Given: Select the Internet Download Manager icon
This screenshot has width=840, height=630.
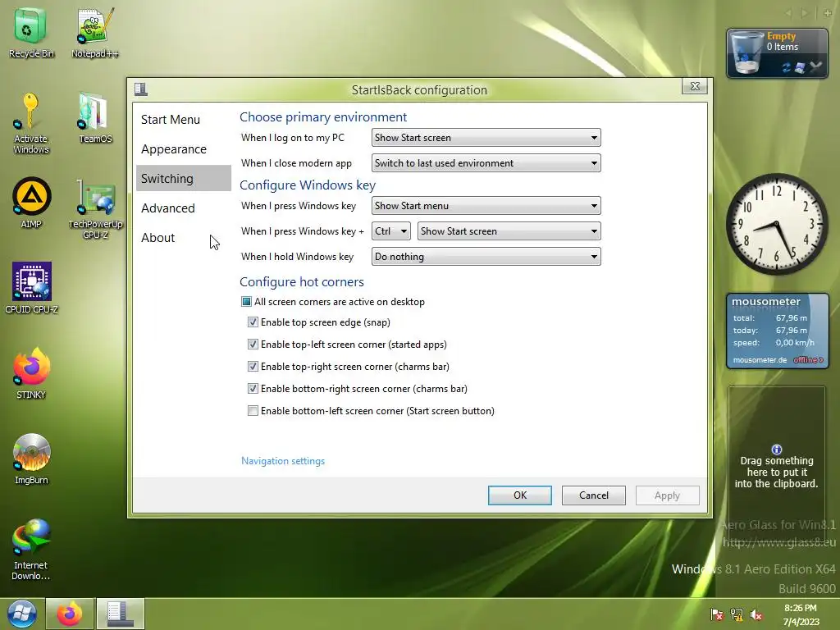Looking at the screenshot, I should [31, 549].
